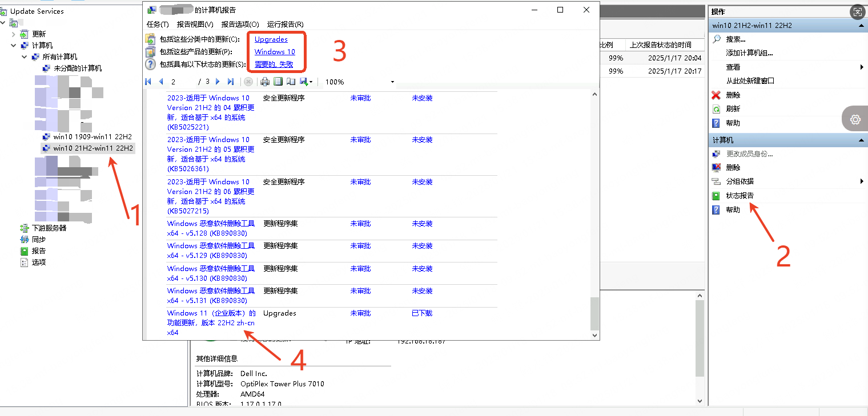The height and width of the screenshot is (416, 868).
Task: Open the 100% zoom dropdown
Action: 392,82
